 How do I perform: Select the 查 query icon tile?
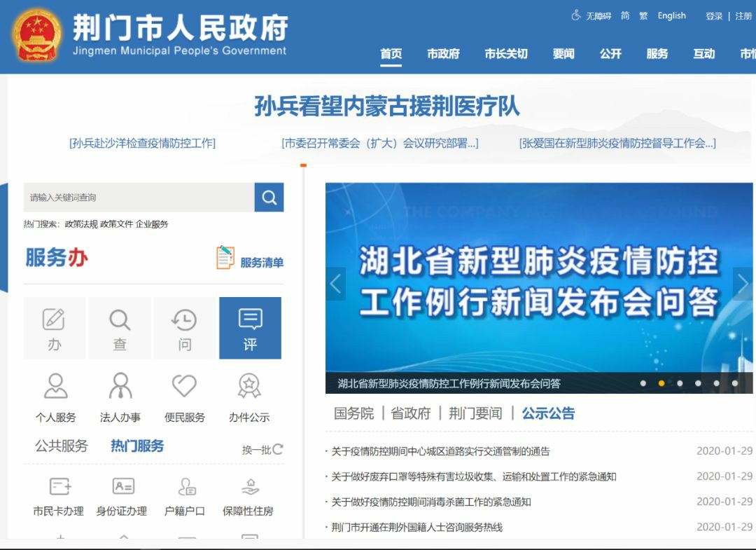[x=120, y=328]
